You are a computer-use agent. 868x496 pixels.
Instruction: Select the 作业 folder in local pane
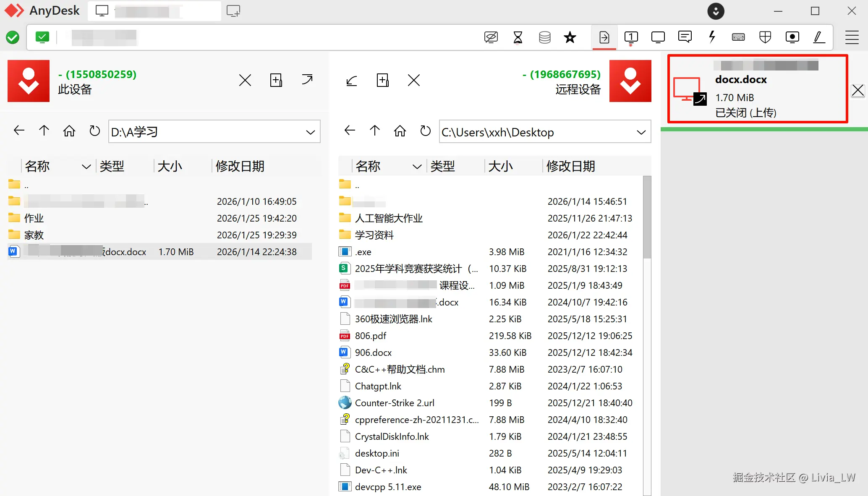click(34, 218)
